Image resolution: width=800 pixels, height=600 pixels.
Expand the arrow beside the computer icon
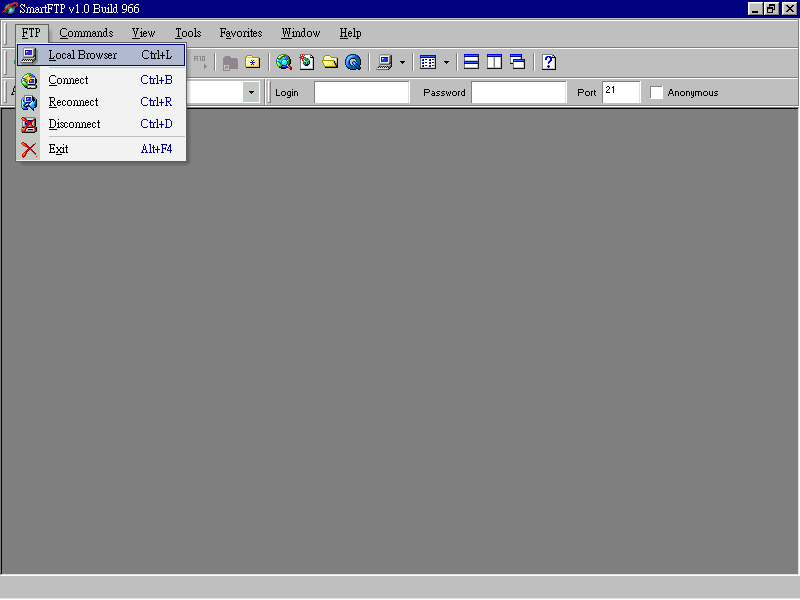coord(403,63)
